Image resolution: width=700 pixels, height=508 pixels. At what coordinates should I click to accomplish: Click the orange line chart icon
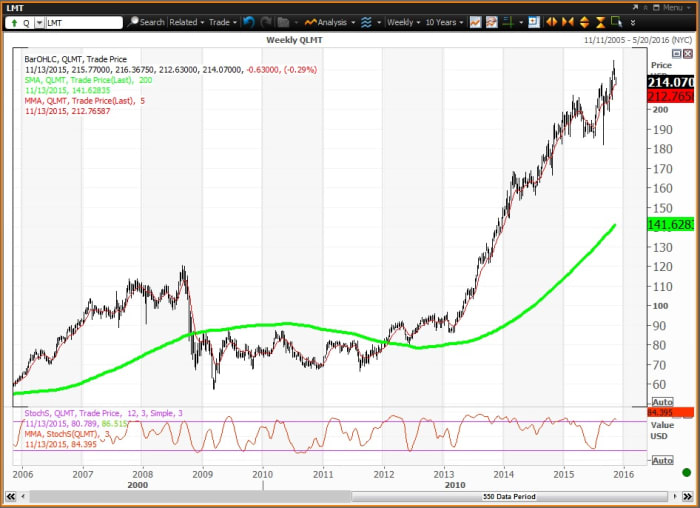[475, 22]
